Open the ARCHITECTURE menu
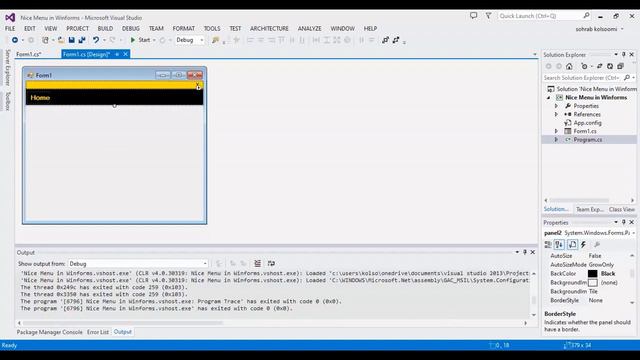640x360 pixels. (x=269, y=29)
